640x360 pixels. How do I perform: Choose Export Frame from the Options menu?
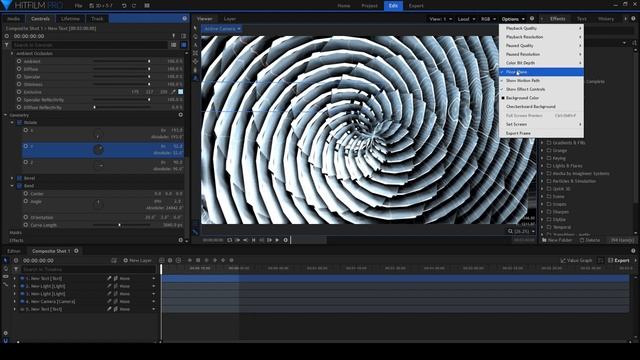pos(541,133)
